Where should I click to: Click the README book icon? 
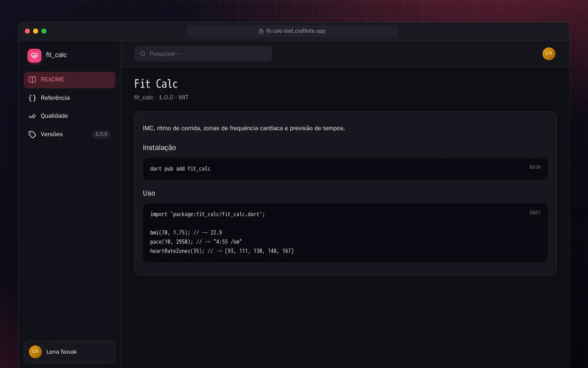[32, 80]
